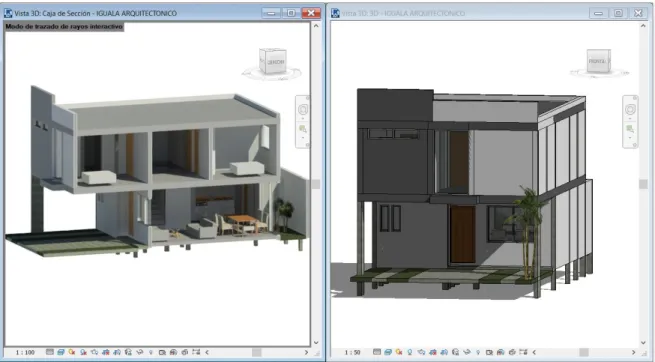Open the 1 : 100 view scale selector
The width and height of the screenshot is (655, 362).
(x=25, y=352)
